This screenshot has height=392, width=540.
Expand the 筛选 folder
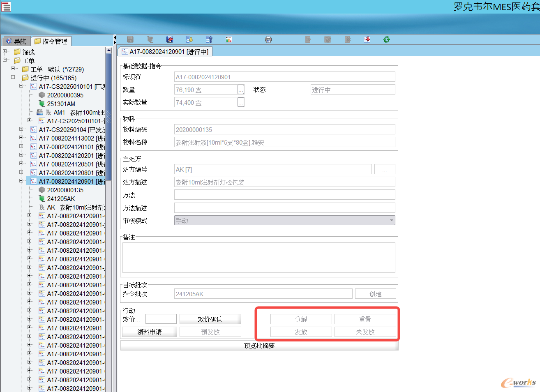coord(5,51)
